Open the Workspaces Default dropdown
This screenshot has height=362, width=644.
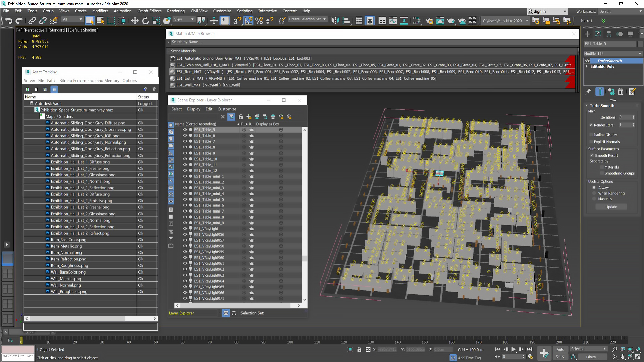620,11
